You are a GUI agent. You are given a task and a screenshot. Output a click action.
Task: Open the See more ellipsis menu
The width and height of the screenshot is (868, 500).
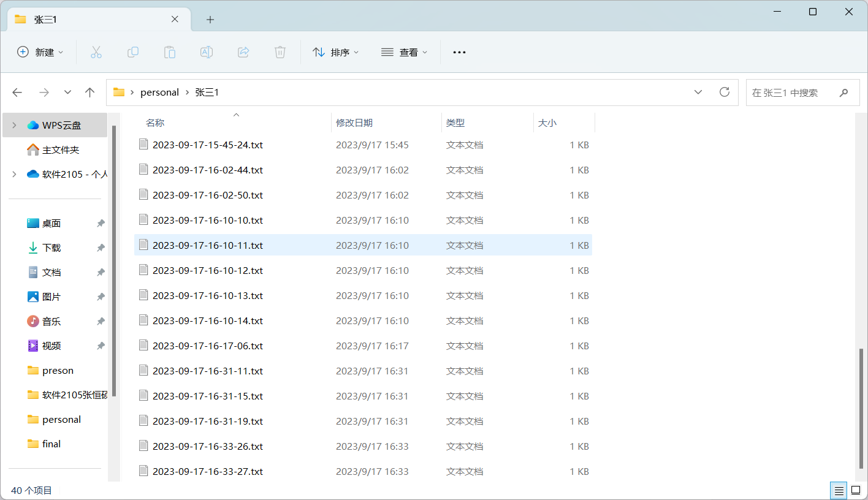click(459, 53)
